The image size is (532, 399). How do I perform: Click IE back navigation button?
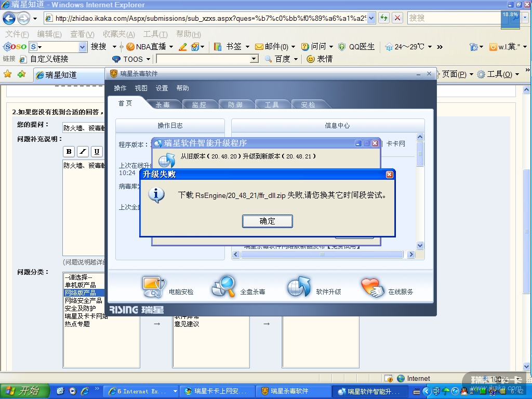coord(9,18)
